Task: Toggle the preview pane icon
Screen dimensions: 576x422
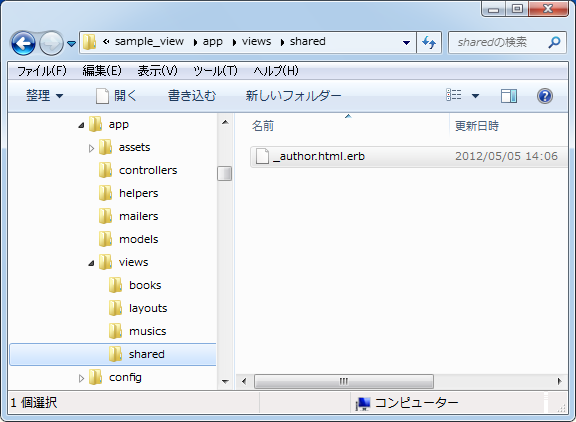Action: click(509, 96)
